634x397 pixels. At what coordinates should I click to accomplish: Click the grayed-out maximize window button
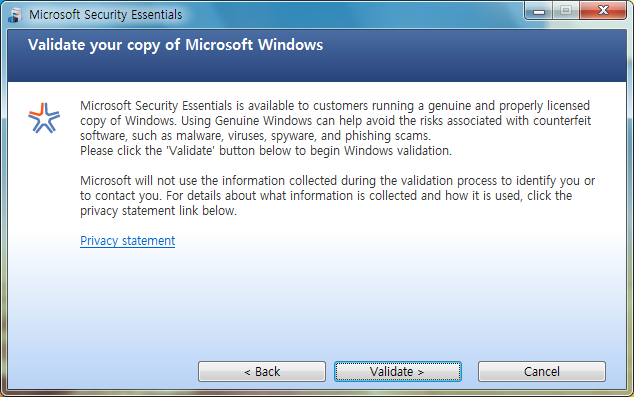(566, 11)
